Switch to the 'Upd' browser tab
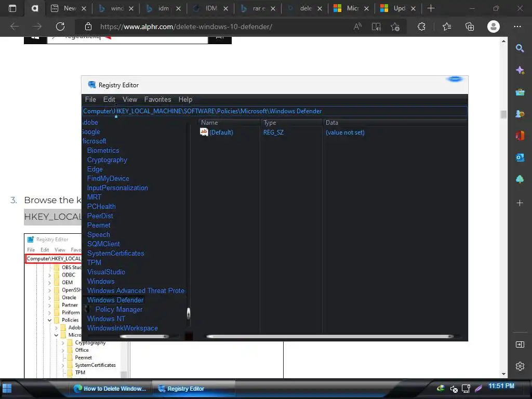The height and width of the screenshot is (399, 532). coord(398,8)
